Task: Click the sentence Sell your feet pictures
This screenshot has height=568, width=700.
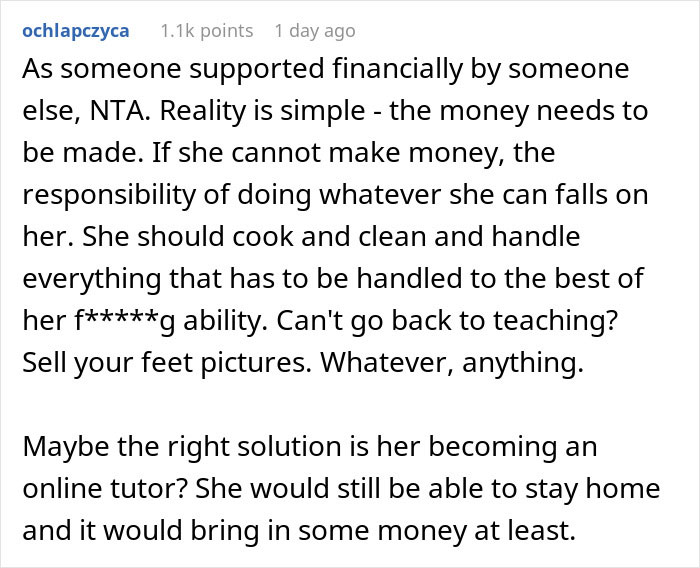Action: [x=167, y=362]
